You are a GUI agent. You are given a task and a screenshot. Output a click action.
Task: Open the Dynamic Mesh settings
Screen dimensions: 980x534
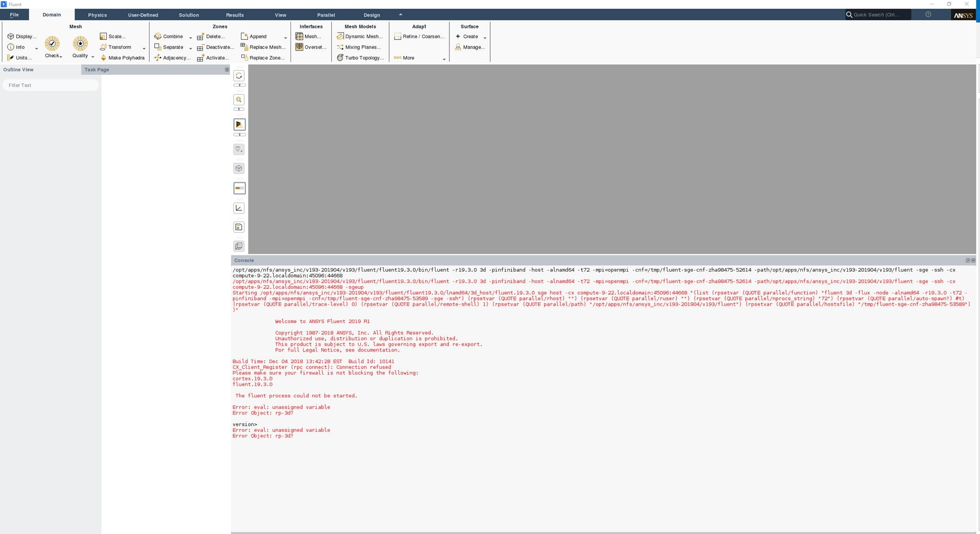click(360, 36)
